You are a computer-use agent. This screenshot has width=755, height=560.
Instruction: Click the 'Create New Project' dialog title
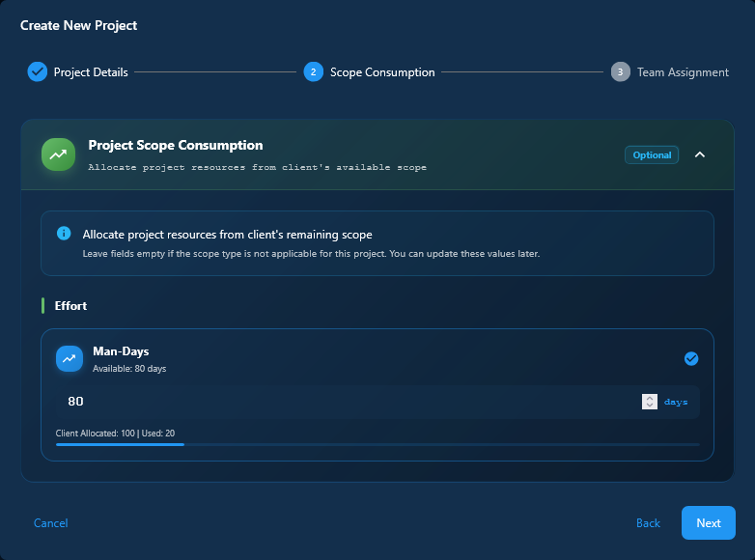click(78, 25)
